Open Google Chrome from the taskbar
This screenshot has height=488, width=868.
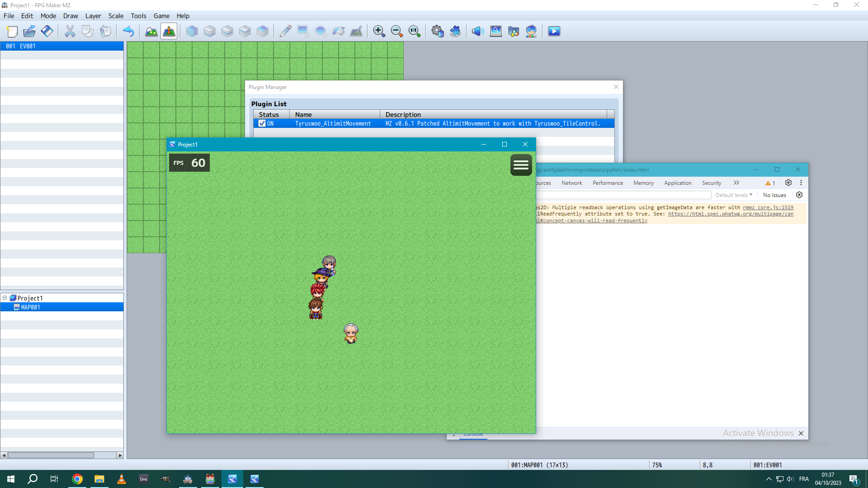[x=77, y=479]
